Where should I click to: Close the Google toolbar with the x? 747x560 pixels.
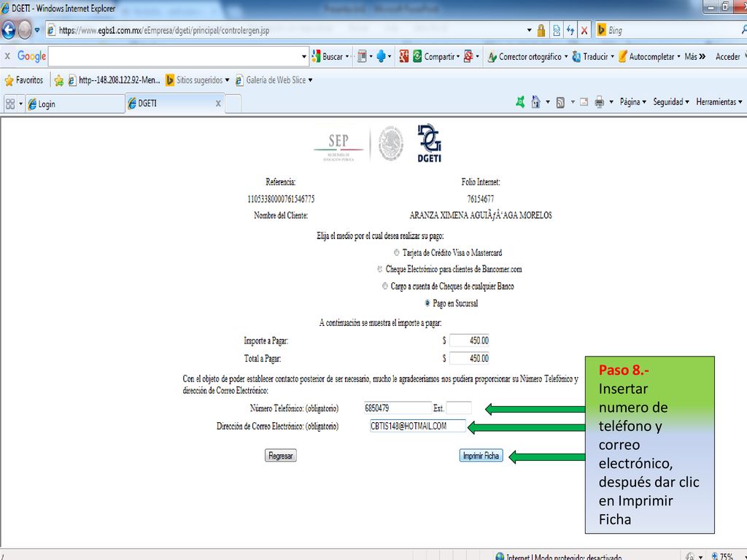click(x=7, y=56)
